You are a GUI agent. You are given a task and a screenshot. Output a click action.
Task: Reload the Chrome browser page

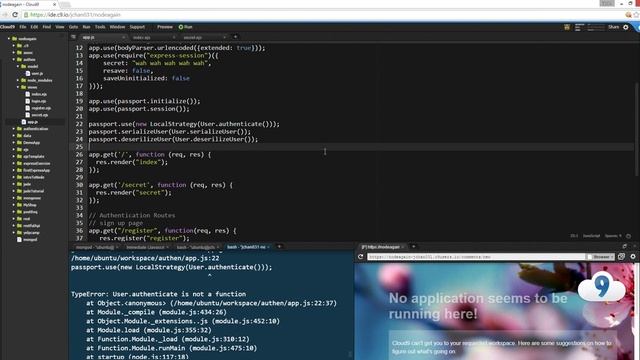coord(15,15)
